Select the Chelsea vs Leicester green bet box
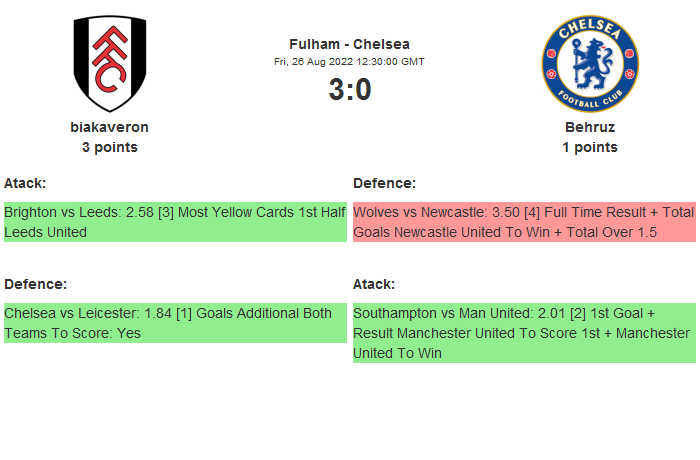This screenshot has width=700, height=460. point(175,323)
